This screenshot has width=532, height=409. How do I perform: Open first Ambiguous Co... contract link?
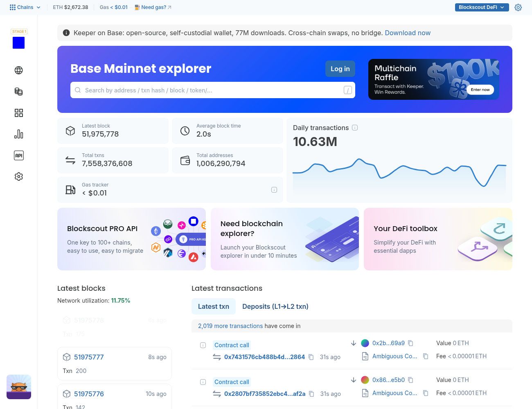click(394, 356)
